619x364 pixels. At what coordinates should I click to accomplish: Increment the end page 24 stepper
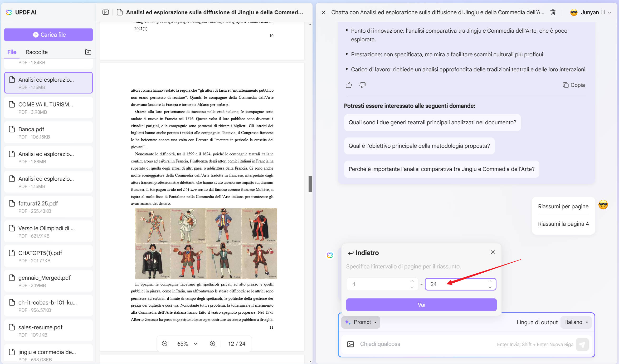(x=490, y=281)
